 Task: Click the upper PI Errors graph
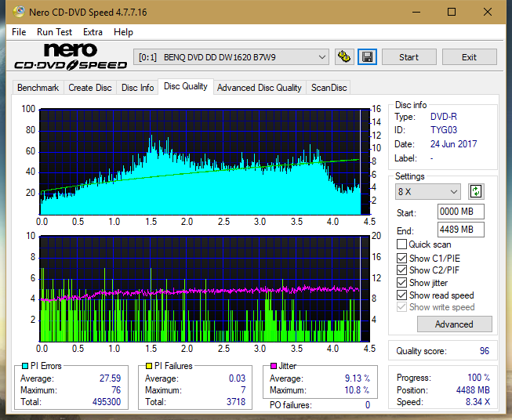[205, 162]
